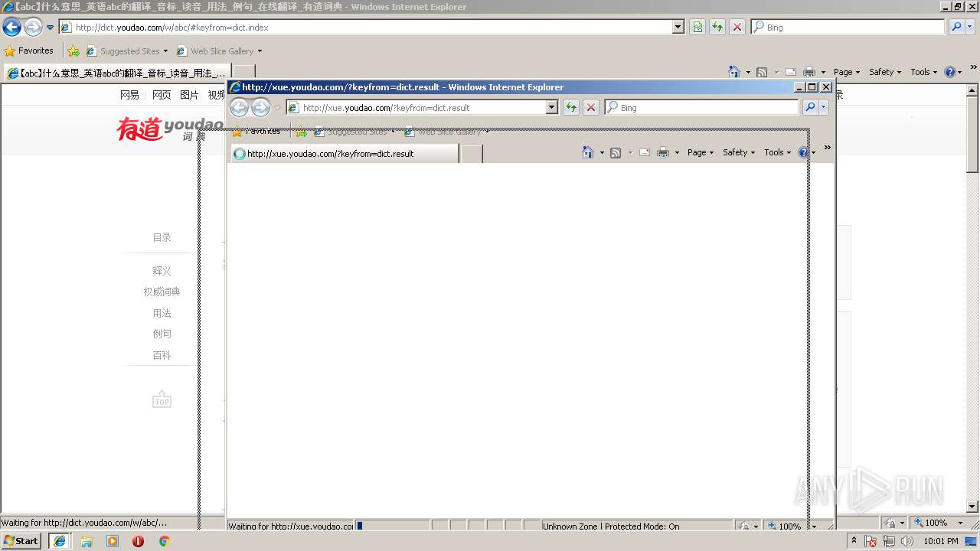Refresh the xue.youdao.com page

tap(570, 108)
